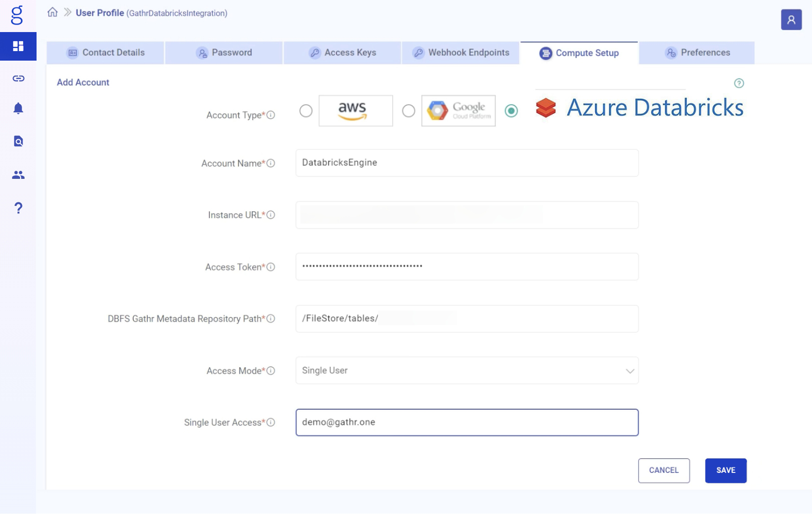Click the Google Cloud Platform logo tile

coord(459,111)
